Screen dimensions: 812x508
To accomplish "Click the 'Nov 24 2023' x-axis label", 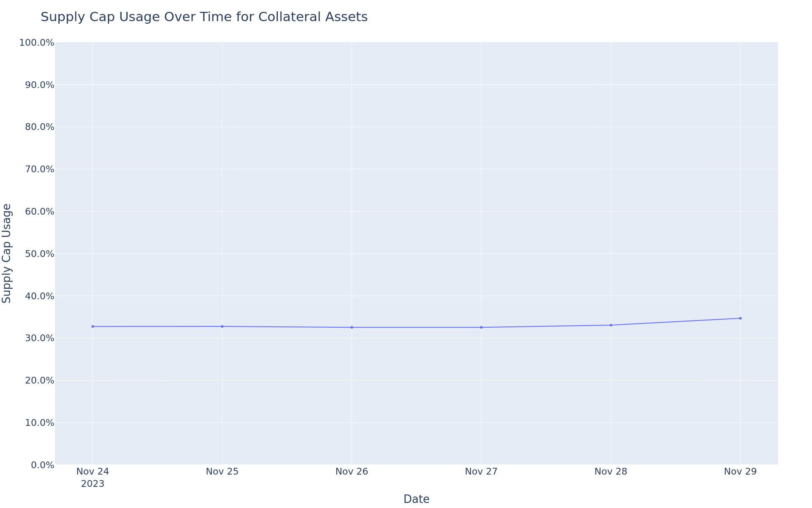I will pos(93,478).
